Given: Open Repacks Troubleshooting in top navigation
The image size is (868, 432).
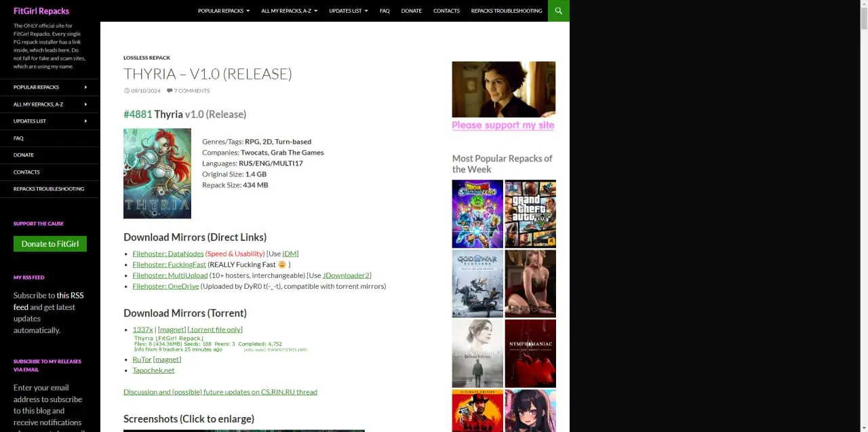Looking at the screenshot, I should [507, 11].
